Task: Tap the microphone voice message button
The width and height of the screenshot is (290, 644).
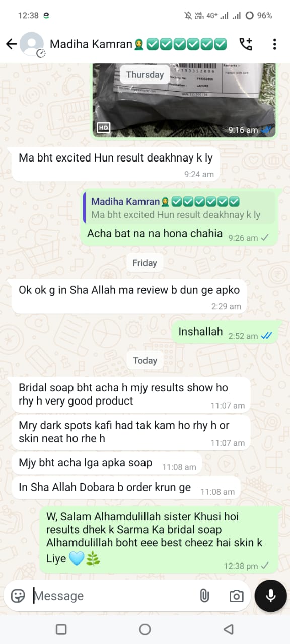Action: coord(270,596)
